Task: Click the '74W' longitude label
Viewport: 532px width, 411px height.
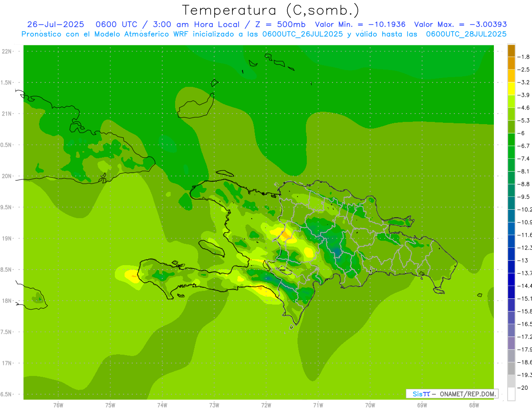Action: (x=162, y=405)
